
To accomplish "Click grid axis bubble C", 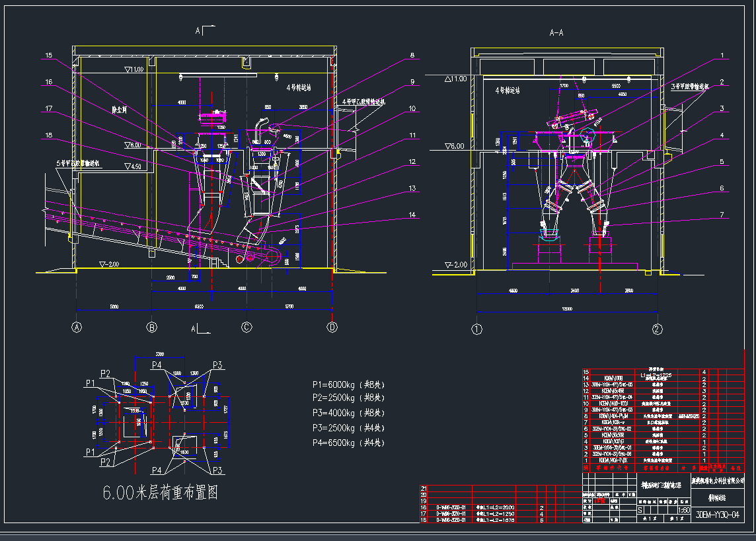I will (246, 327).
